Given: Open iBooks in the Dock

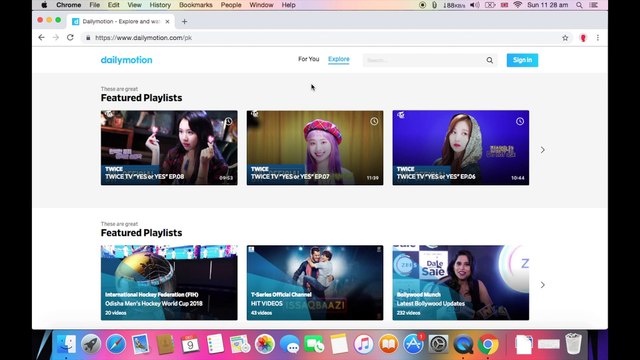Looking at the screenshot, I should 389,344.
